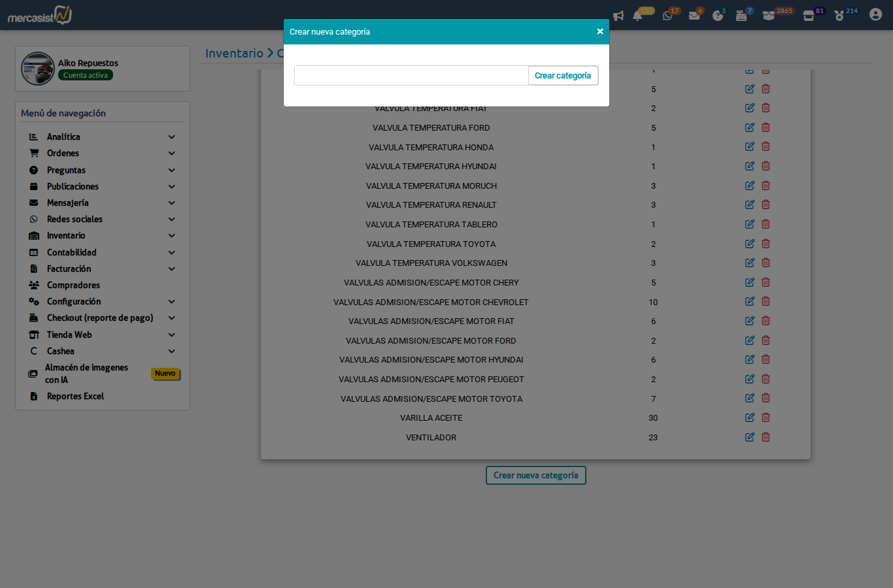Viewport: 893px width, 588px height.
Task: Open Reportes Excel menu item
Action: [75, 397]
